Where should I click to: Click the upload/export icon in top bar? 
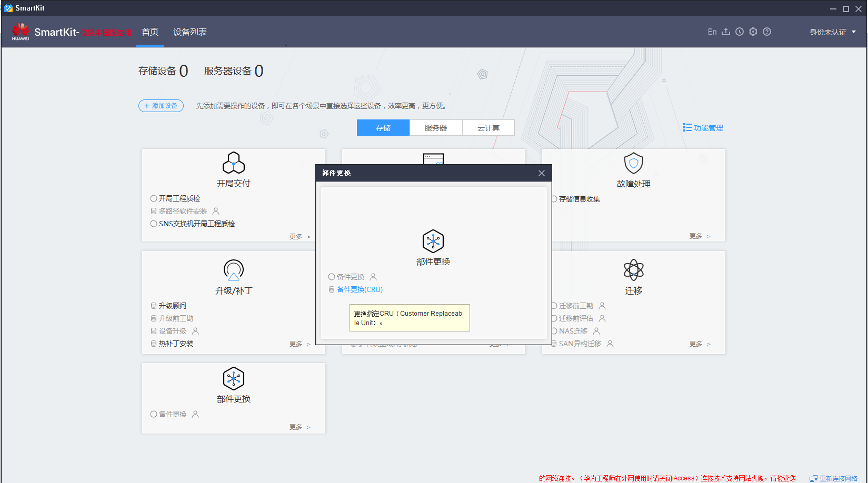pos(726,32)
